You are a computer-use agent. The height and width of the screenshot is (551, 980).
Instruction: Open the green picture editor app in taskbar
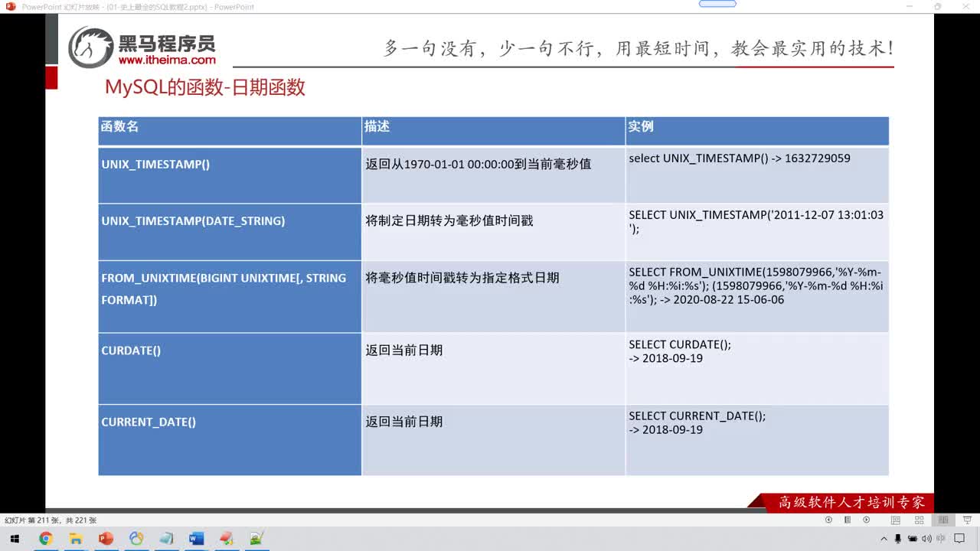pyautogui.click(x=256, y=539)
